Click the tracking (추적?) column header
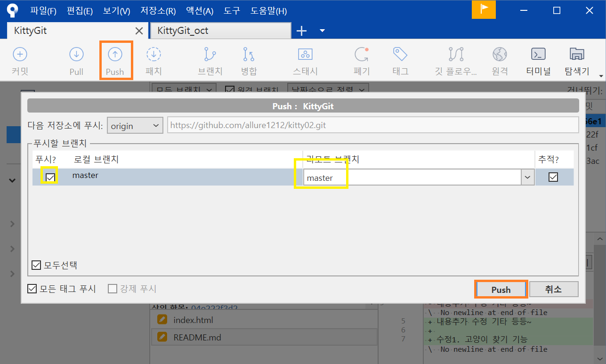 click(x=549, y=159)
